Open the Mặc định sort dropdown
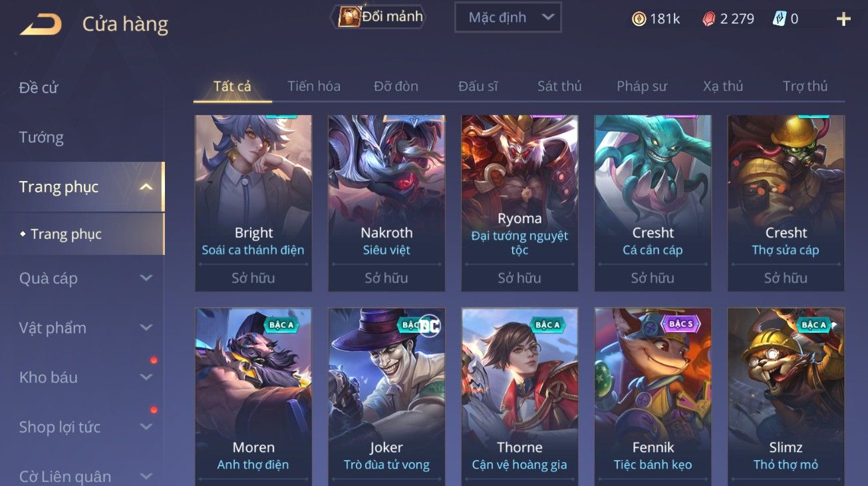 507,17
